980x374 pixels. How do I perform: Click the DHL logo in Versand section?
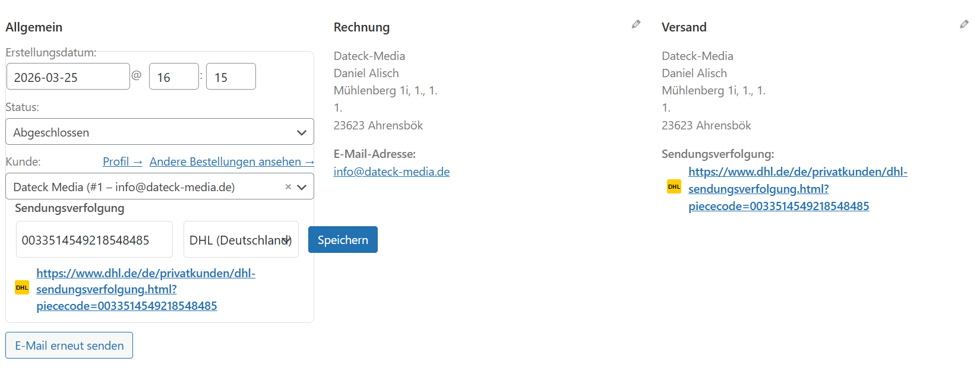point(674,186)
